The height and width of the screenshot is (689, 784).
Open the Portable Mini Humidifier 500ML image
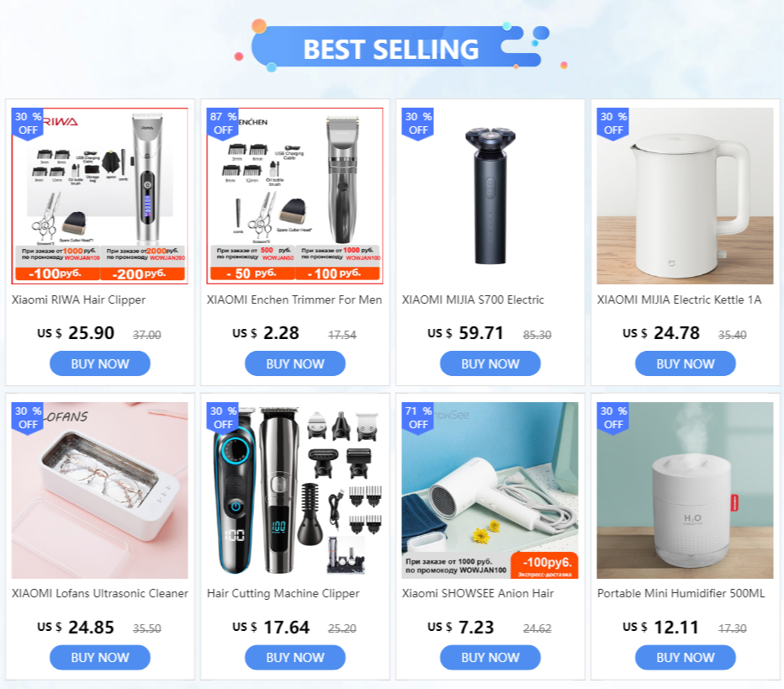point(685,490)
